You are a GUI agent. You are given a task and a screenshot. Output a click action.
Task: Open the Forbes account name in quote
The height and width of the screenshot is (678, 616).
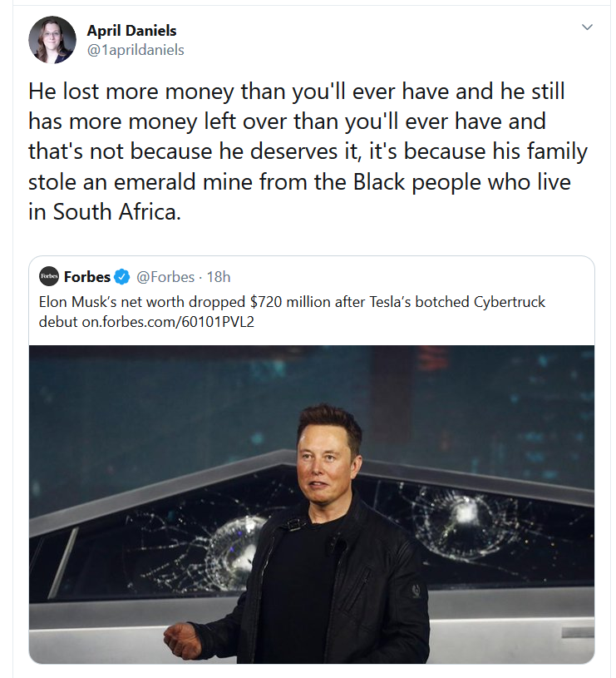point(87,276)
